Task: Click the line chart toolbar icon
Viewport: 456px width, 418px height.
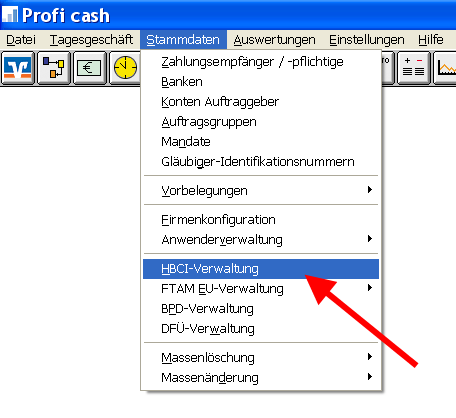Action: pyautogui.click(x=445, y=68)
